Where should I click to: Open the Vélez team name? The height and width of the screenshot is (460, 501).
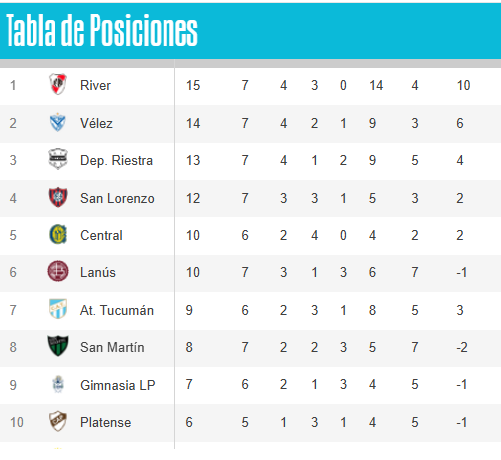click(96, 123)
